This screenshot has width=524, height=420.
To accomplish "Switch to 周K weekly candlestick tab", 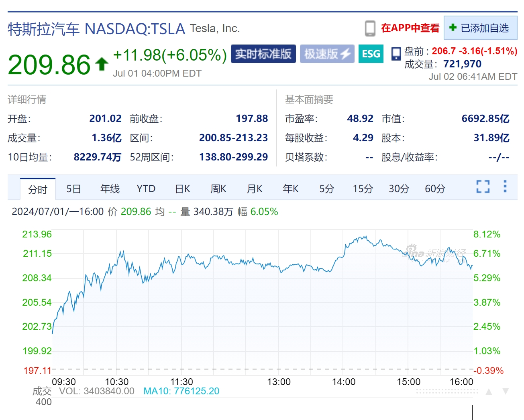I will 218,189.
